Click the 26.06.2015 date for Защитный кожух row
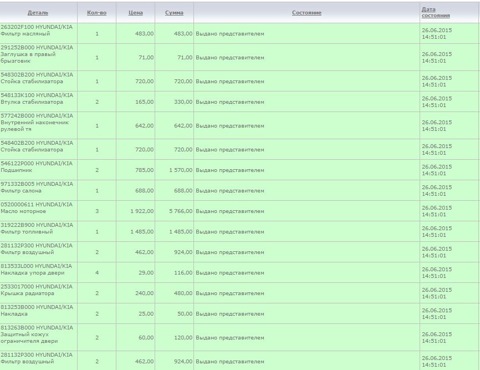Image resolution: width=480 pixels, height=370 pixels. click(437, 334)
